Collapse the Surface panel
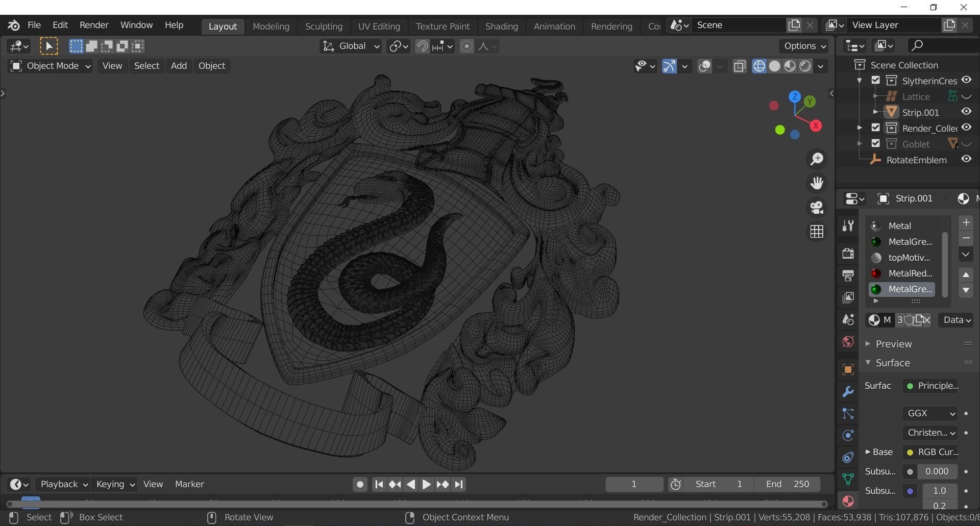Viewport: 980px width, 526px height. click(892, 363)
